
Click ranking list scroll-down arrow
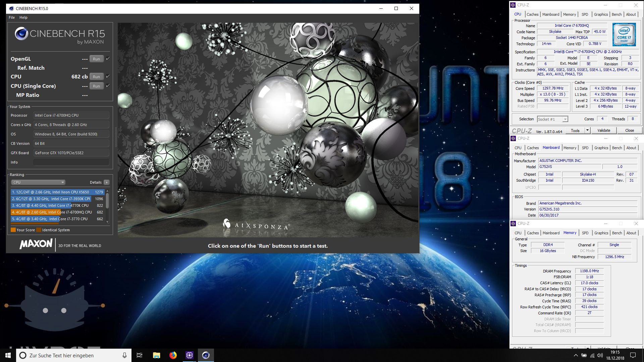107,222
